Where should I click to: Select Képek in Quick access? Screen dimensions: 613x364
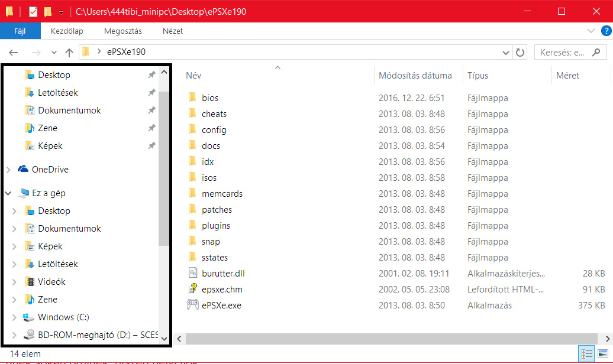[x=50, y=146]
